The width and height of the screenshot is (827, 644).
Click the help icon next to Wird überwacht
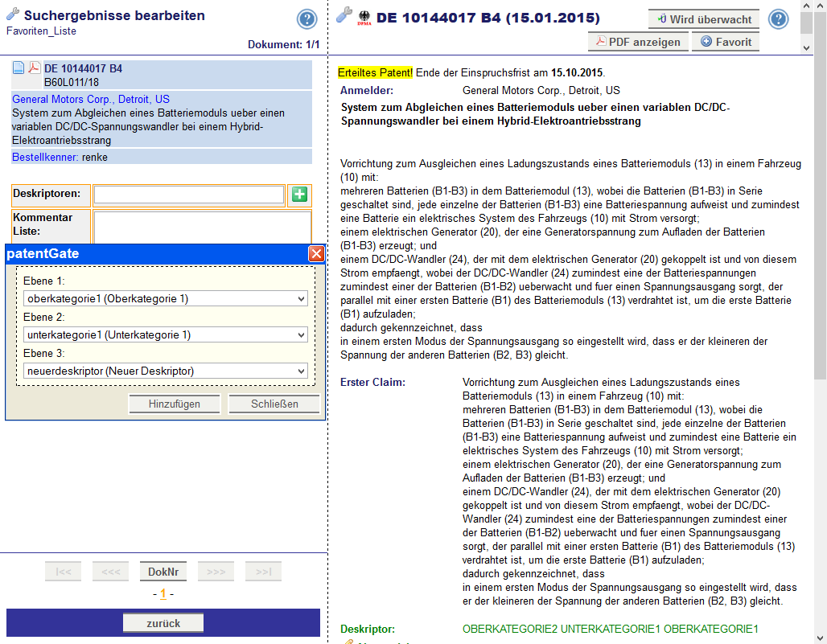pos(778,19)
